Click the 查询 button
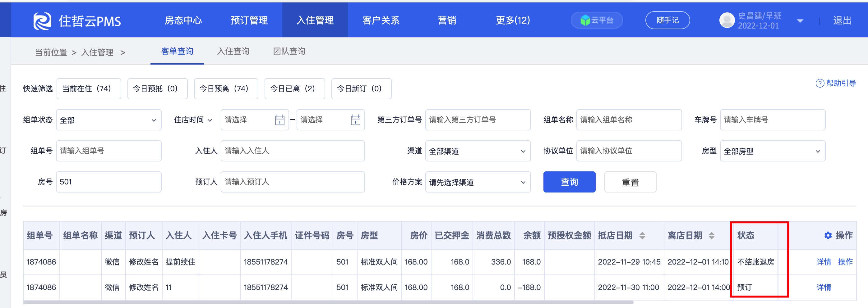Screen dimensions: 868x308 569,182
